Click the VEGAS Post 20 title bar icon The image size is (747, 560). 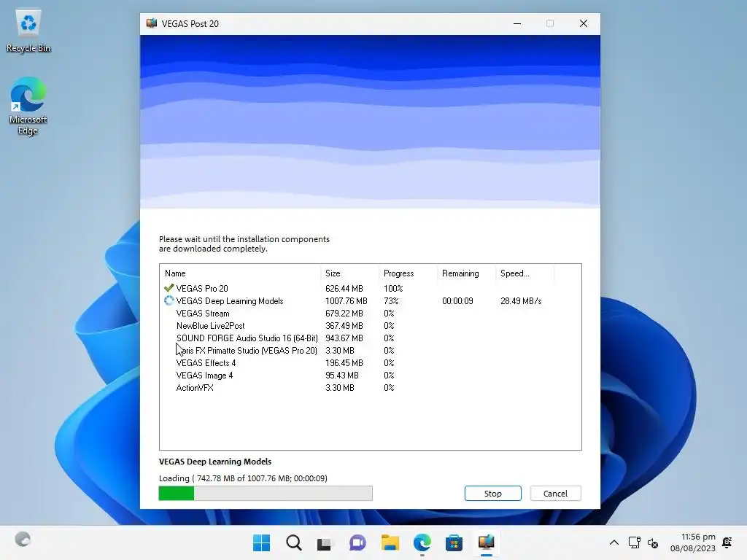(x=152, y=23)
